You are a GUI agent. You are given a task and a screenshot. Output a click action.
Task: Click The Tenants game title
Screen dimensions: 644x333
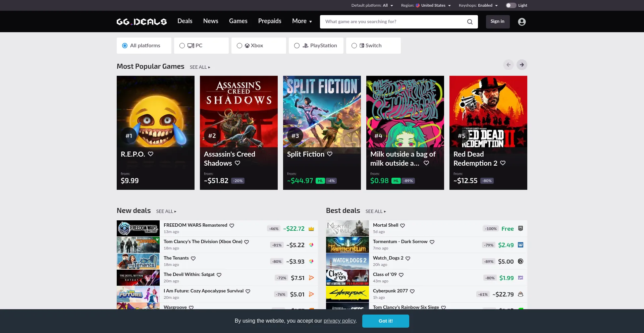176,258
